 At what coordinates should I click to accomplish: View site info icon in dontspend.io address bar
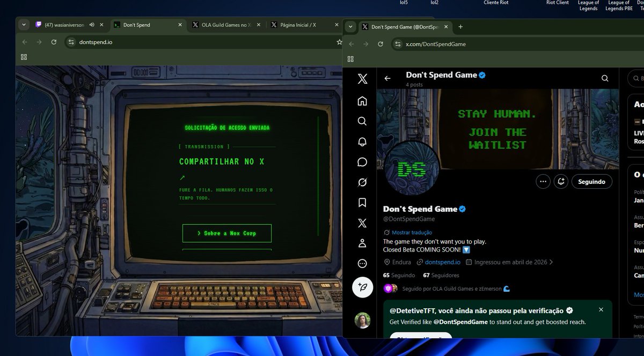click(71, 42)
